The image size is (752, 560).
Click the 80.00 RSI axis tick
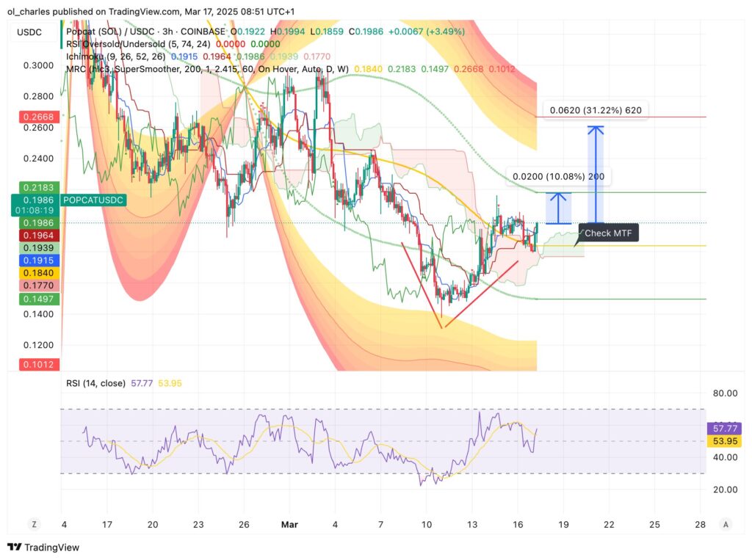pos(725,393)
